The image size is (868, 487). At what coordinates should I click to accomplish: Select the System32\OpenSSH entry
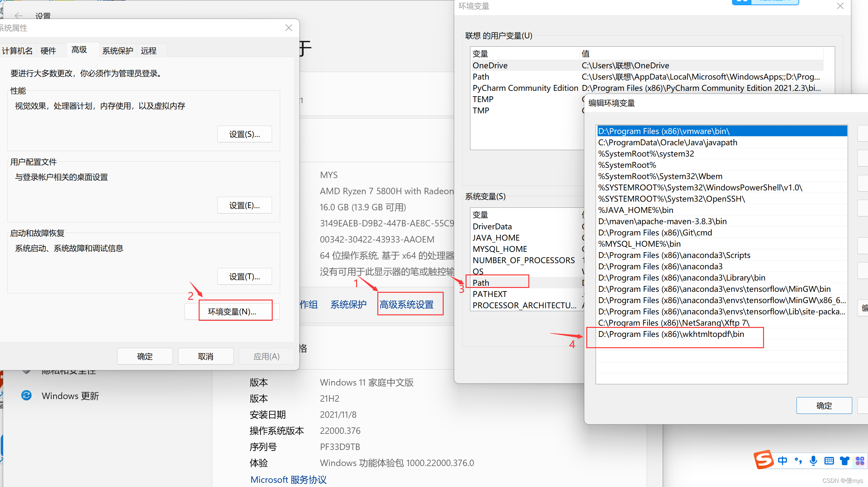(x=722, y=199)
